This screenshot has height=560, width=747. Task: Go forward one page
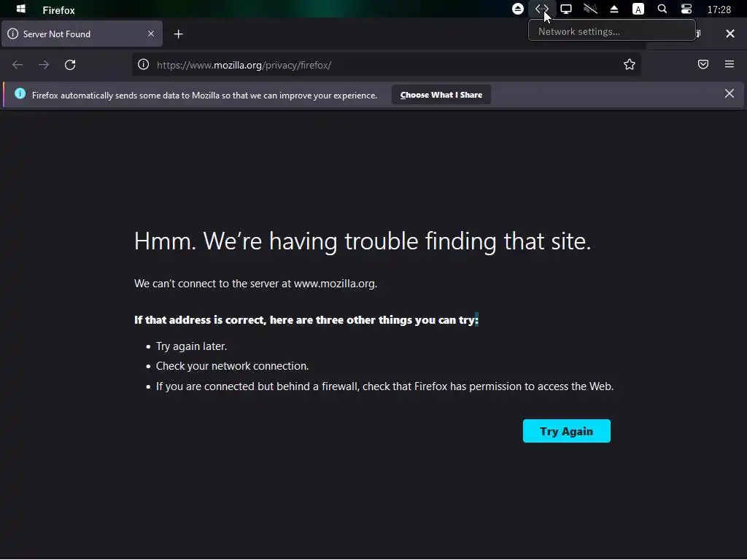pyautogui.click(x=44, y=65)
